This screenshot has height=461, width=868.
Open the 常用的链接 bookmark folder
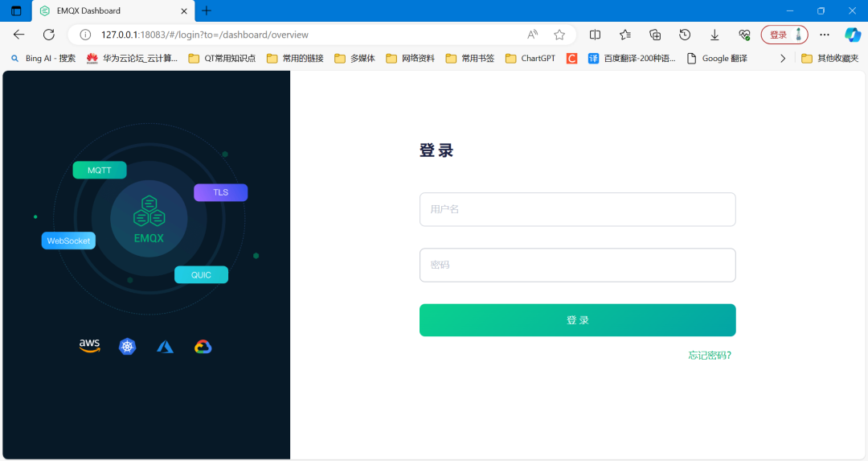[295, 58]
